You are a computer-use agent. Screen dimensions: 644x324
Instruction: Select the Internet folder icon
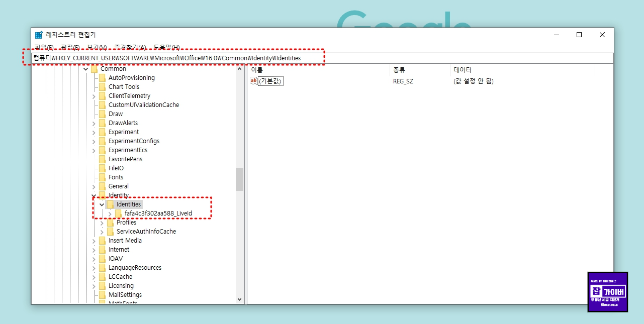tap(102, 250)
